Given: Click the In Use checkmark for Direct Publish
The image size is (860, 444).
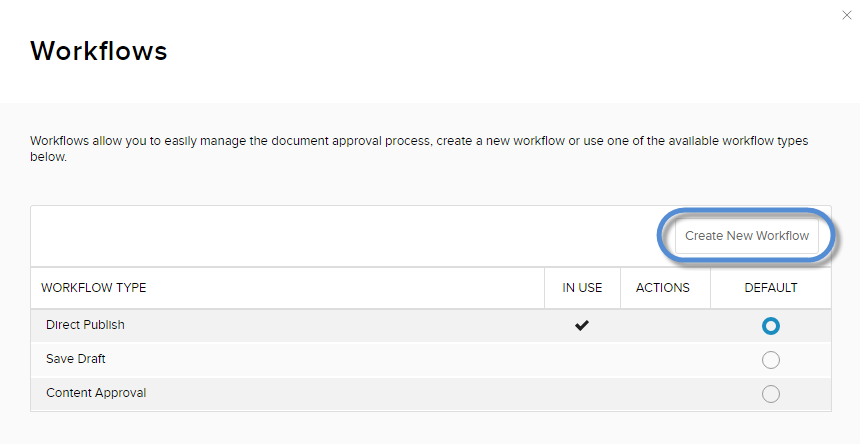Looking at the screenshot, I should [x=581, y=326].
